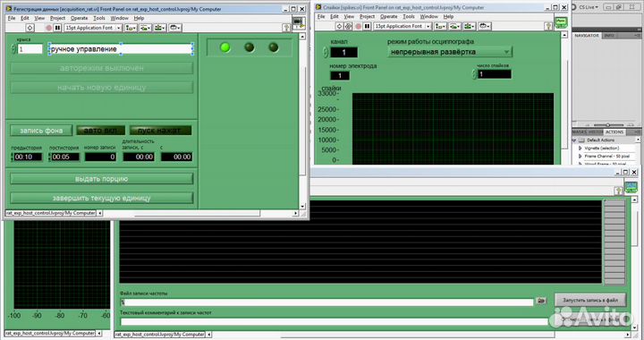This screenshot has width=644, height=340.
Task: Open Reorder menu in acquisition_rat.vi toolbar
Action: tap(175, 28)
